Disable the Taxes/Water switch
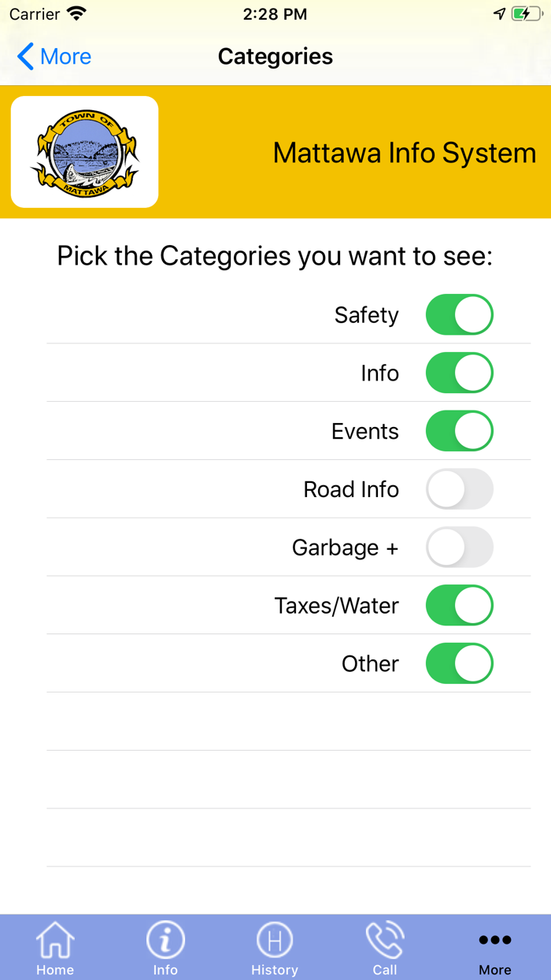 pos(460,606)
